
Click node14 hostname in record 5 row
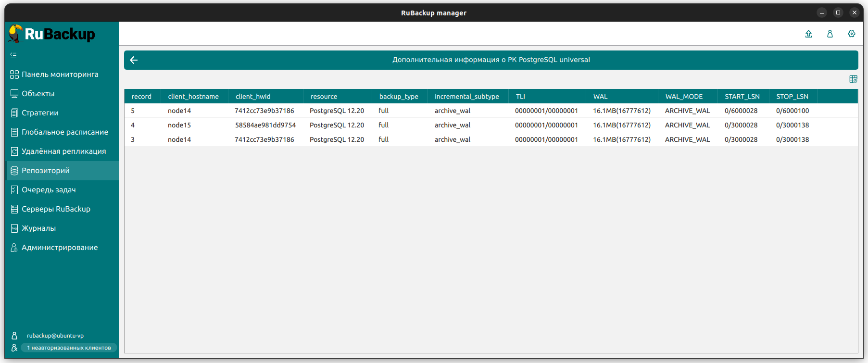click(179, 111)
